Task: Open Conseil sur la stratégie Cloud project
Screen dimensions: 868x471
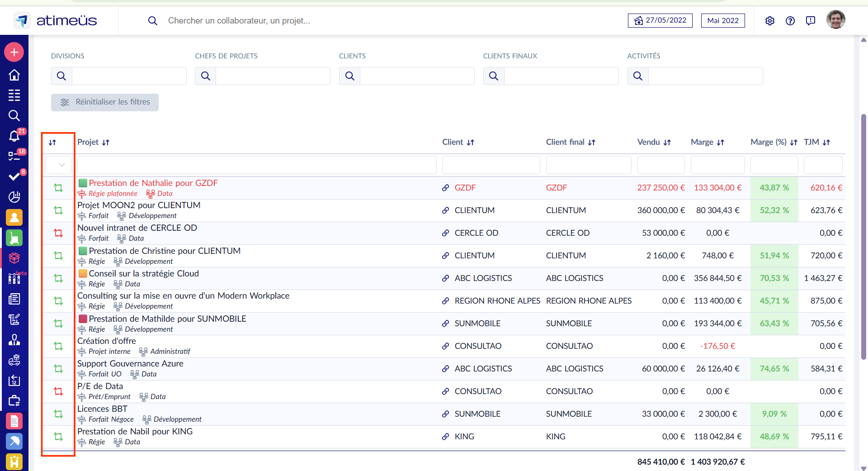Action: (x=144, y=273)
